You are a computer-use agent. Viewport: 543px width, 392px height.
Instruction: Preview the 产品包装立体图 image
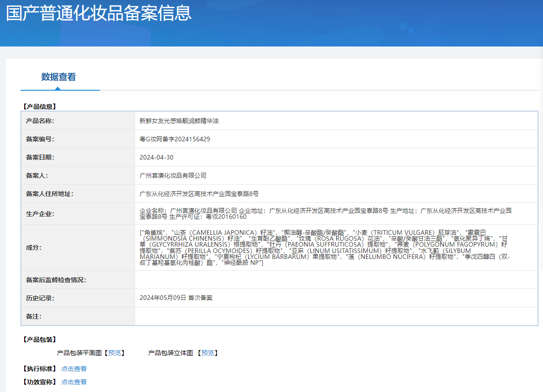click(208, 353)
